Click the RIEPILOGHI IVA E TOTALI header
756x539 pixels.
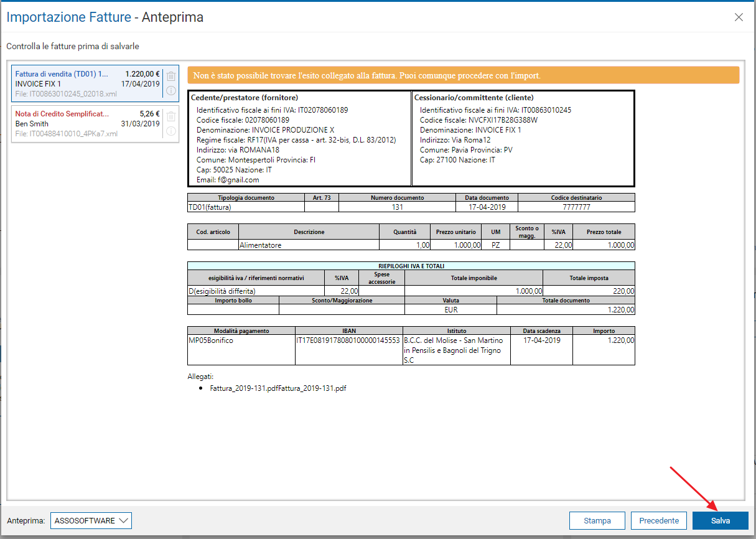coord(411,266)
